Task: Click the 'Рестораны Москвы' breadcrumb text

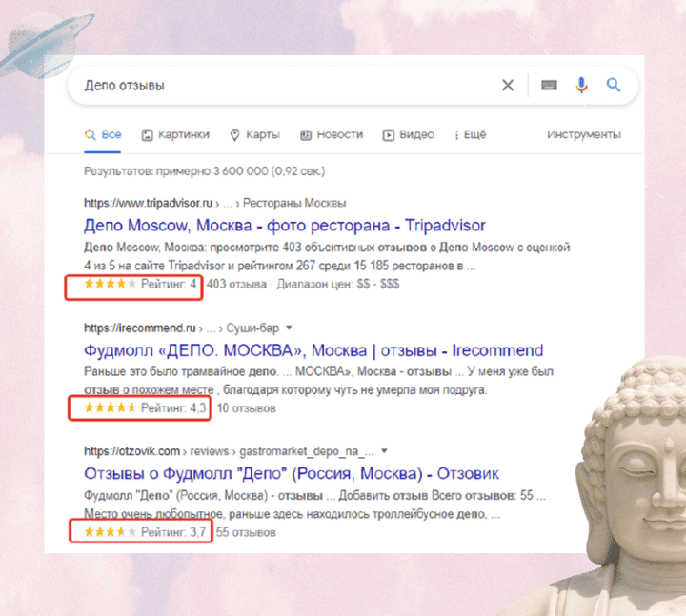Action: tap(294, 203)
